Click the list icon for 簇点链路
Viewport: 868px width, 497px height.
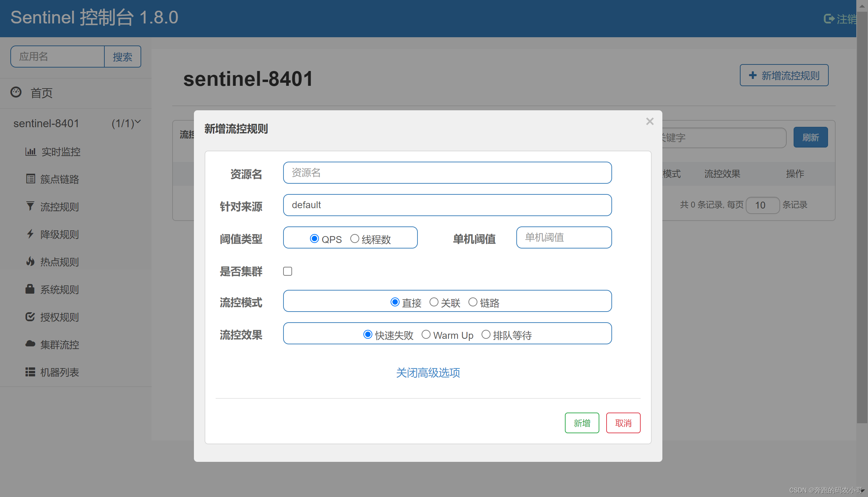[31, 179]
